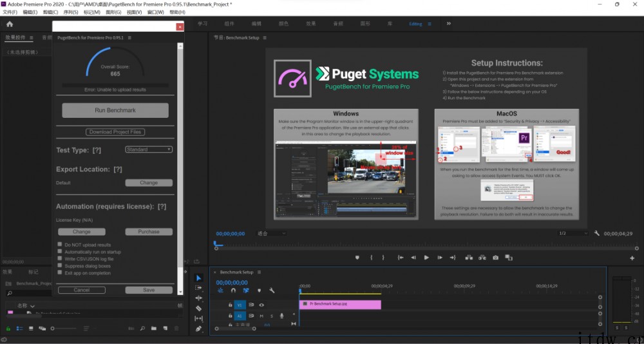The height and width of the screenshot is (344, 644).
Task: Open the 编辑(E) menu
Action: tap(30, 12)
